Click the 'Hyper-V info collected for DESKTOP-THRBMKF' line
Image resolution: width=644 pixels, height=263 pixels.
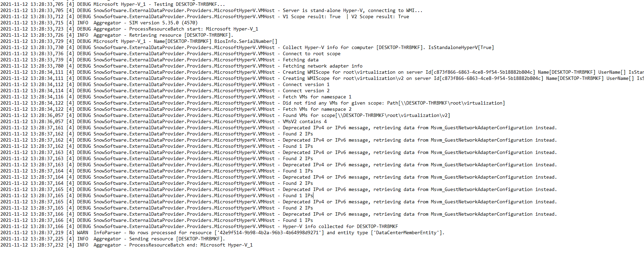(199, 226)
